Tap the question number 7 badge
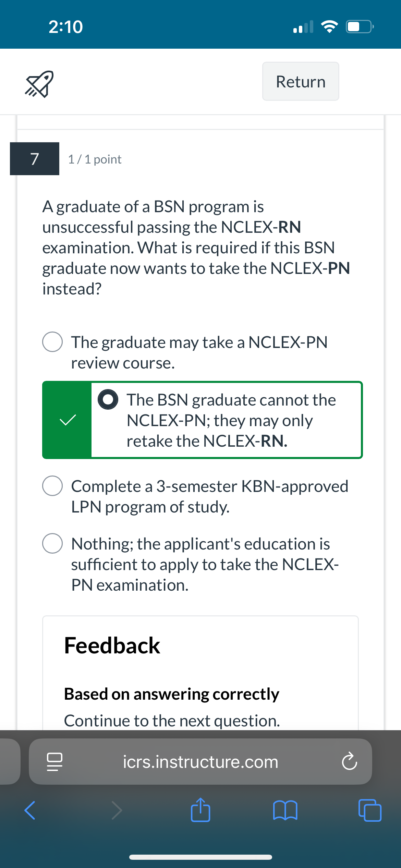The height and width of the screenshot is (868, 401). [35, 159]
